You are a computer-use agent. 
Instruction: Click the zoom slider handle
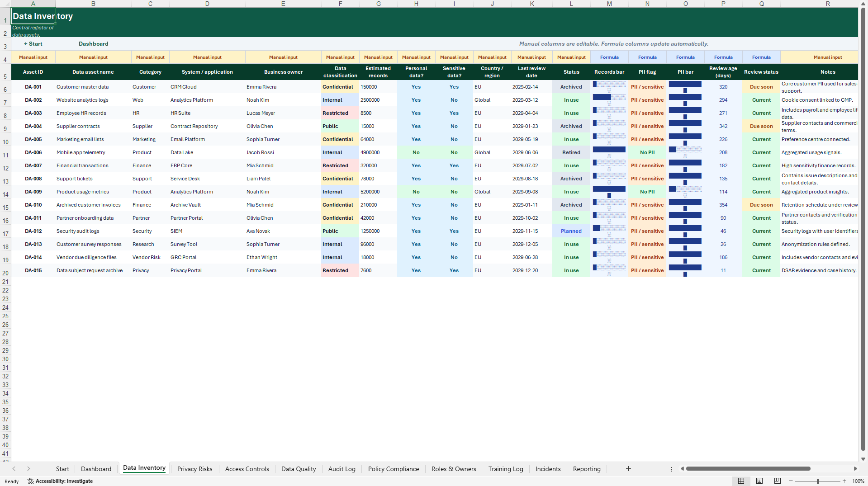[x=818, y=481]
